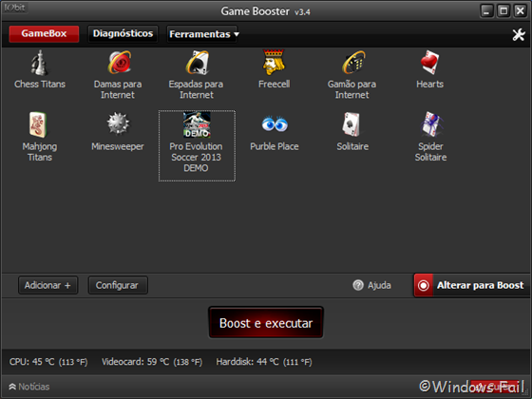Select the Purble Place eyes icon
532x399 pixels.
(275, 124)
